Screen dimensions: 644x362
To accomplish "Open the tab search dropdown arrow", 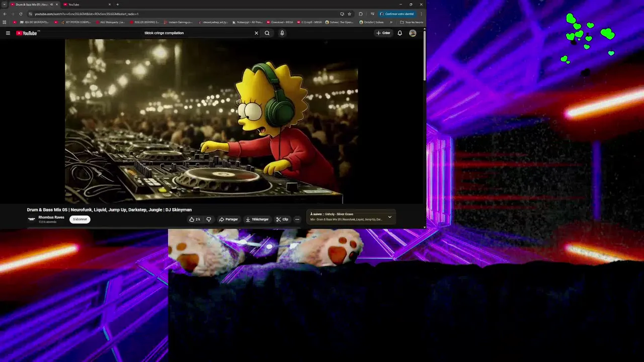I will [x=4, y=5].
